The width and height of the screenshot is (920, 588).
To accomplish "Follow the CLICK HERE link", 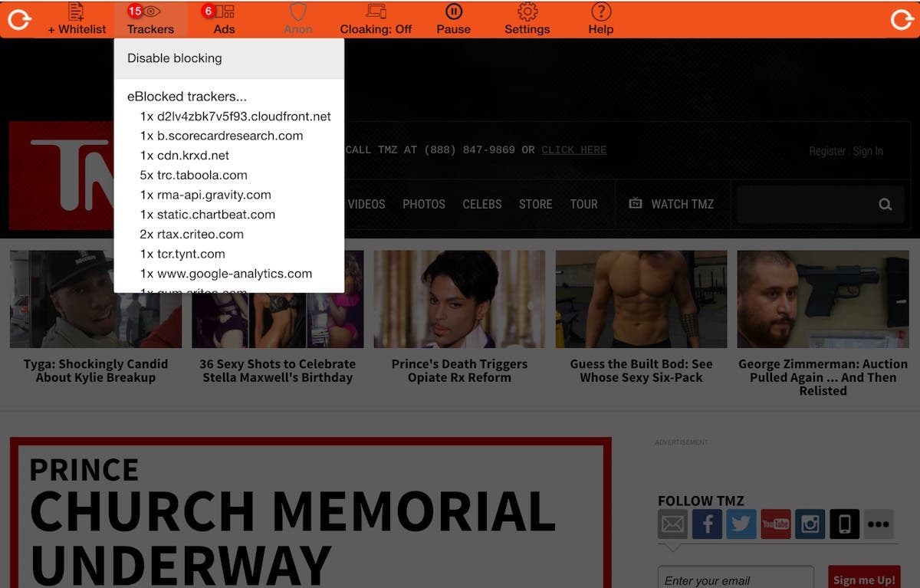I will click(x=573, y=149).
